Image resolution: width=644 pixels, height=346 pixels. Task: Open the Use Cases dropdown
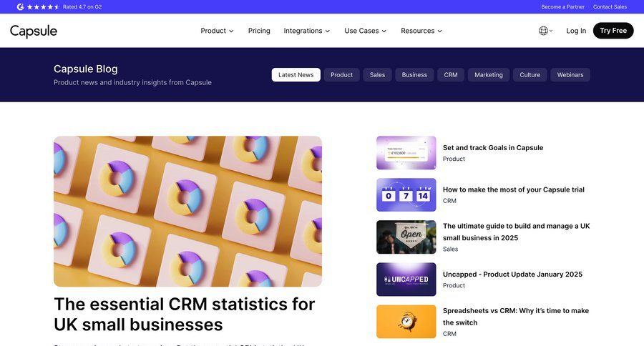[x=365, y=31]
